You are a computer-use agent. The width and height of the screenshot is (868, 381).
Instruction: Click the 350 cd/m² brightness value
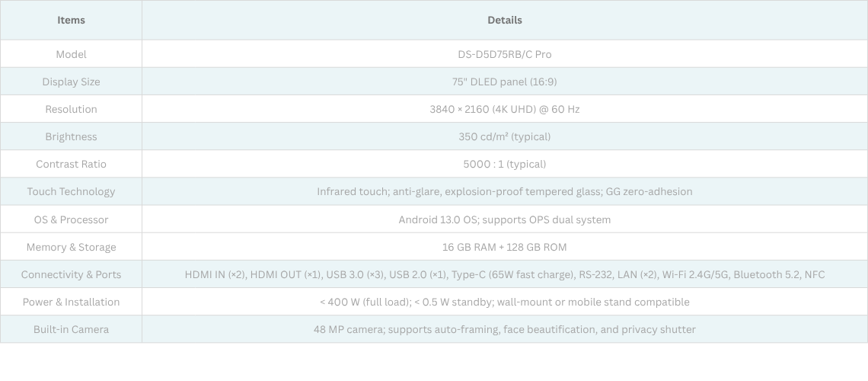tap(504, 136)
